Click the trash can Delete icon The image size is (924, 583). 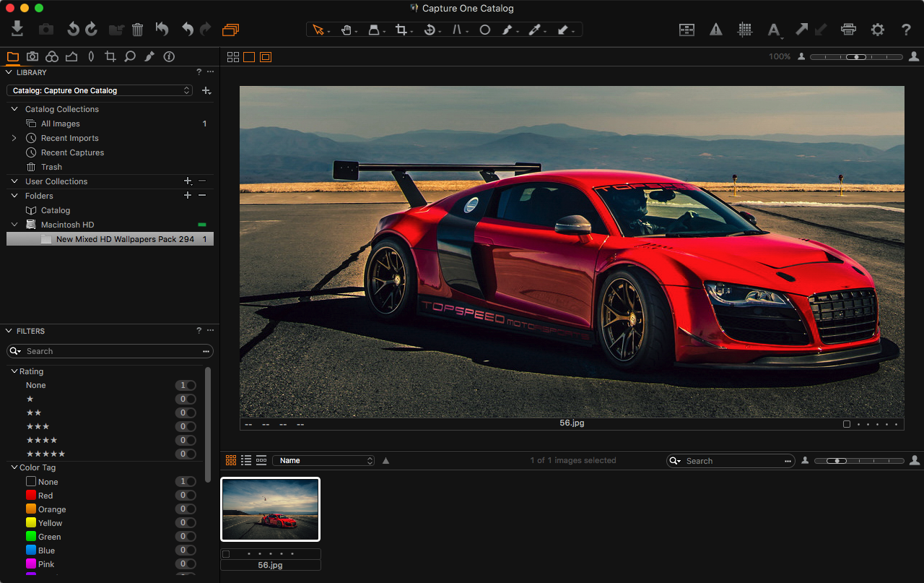coord(138,30)
